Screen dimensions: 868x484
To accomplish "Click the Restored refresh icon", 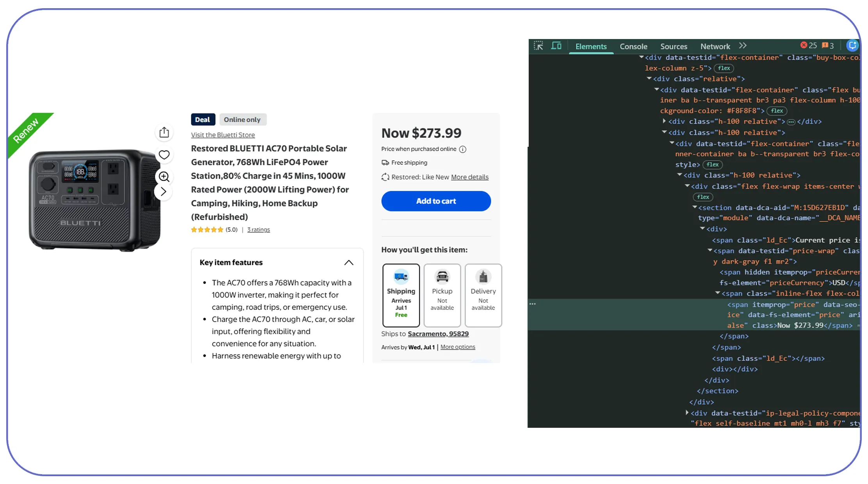I will [385, 177].
